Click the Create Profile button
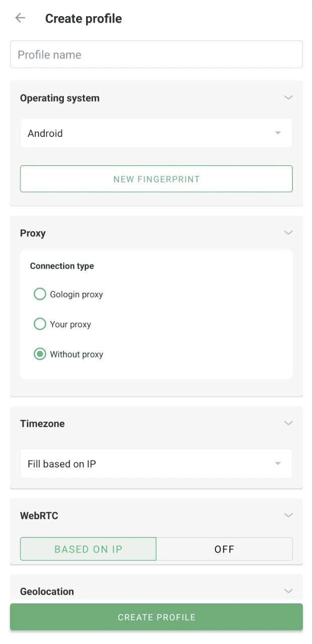Viewport: 313px width, 644px height. pos(156,617)
